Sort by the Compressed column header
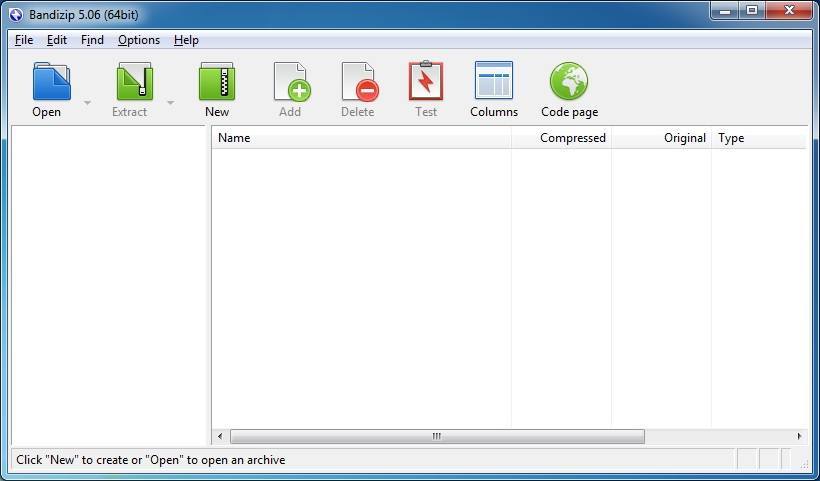Viewport: 820px width, 481px height. (x=561, y=138)
